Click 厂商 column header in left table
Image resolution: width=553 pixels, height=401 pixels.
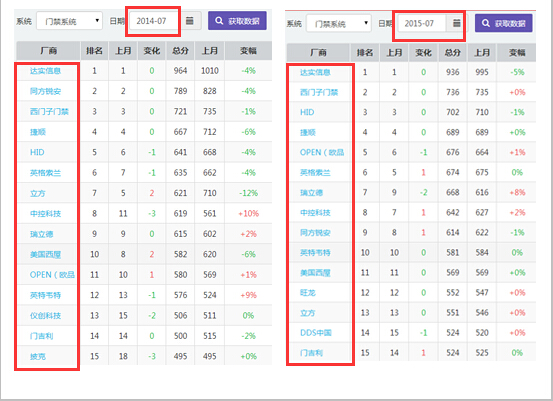(x=48, y=51)
